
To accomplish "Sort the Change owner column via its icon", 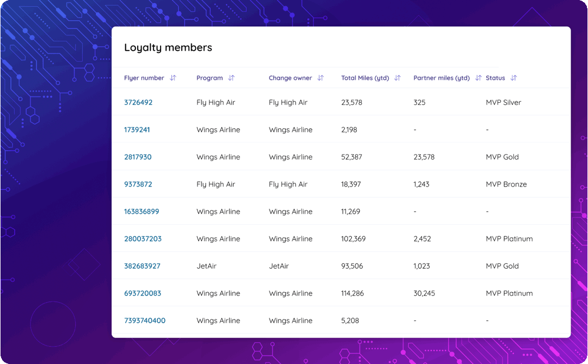I will point(321,78).
